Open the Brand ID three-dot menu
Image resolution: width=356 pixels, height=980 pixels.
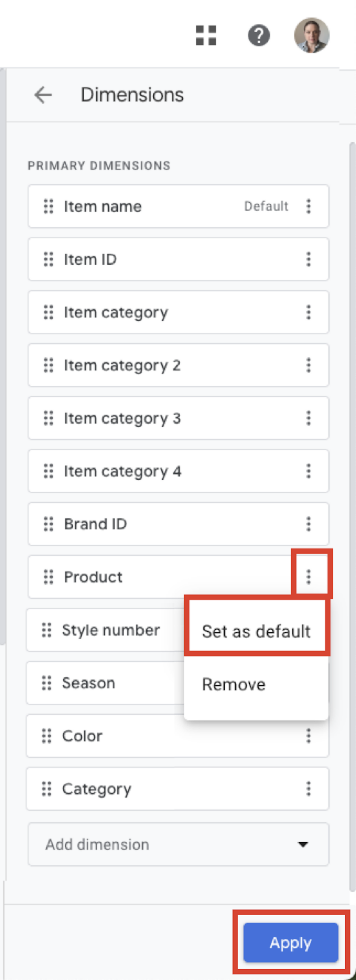[x=308, y=524]
